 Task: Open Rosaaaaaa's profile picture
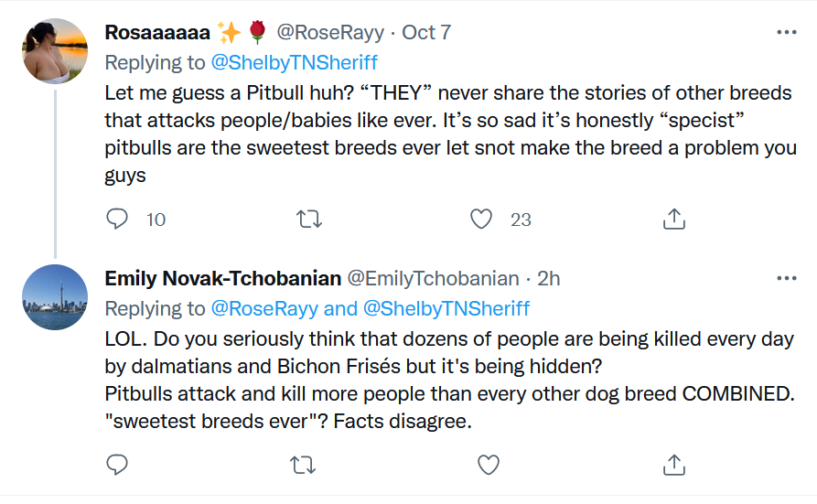point(55,51)
